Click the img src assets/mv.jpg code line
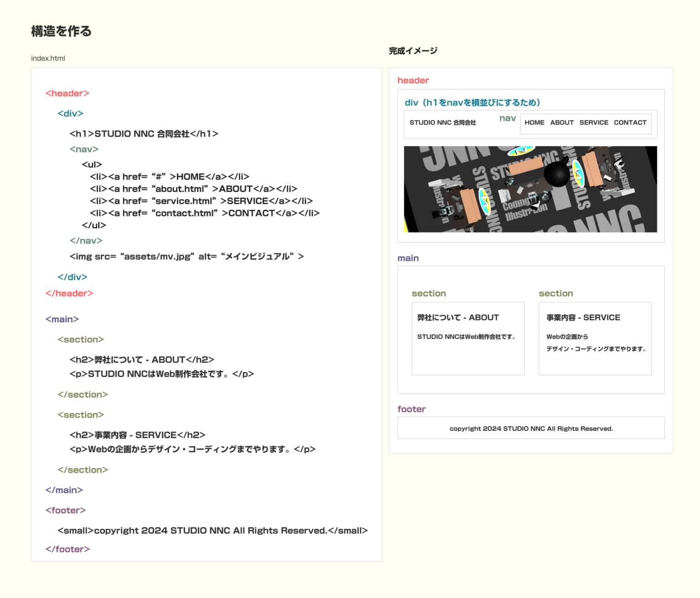The width and height of the screenshot is (700, 598). pyautogui.click(x=186, y=256)
